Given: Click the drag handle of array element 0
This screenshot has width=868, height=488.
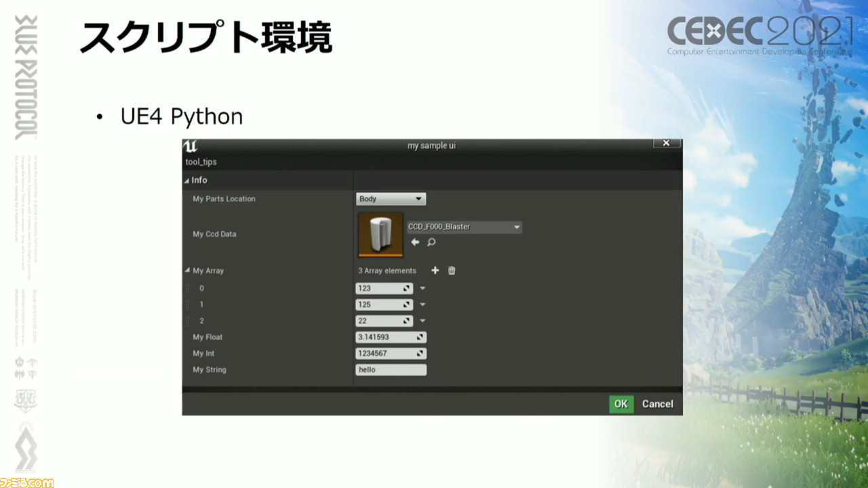Looking at the screenshot, I should pos(188,288).
